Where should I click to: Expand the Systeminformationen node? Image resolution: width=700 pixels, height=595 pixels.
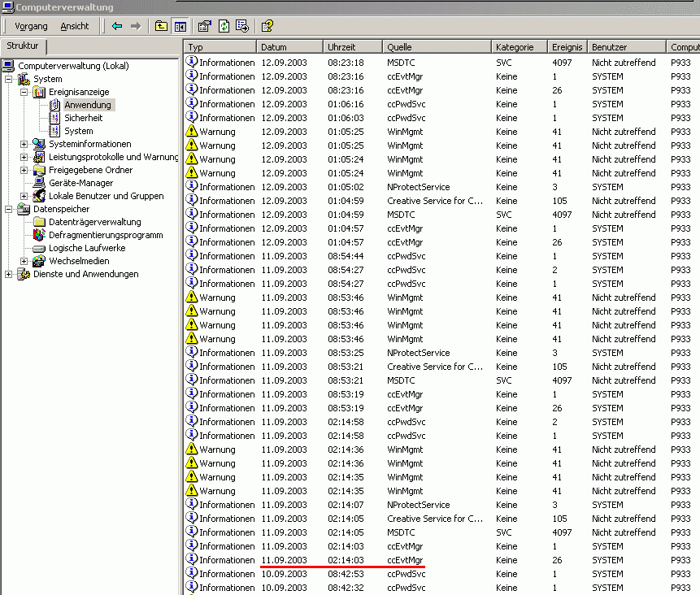[x=24, y=144]
